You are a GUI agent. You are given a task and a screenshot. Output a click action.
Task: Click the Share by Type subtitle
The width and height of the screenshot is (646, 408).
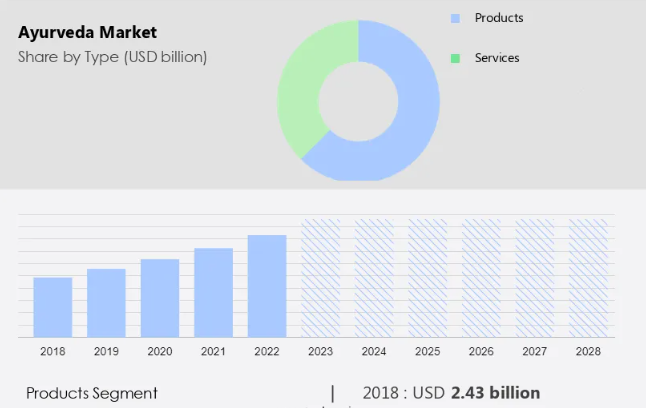tap(112, 57)
